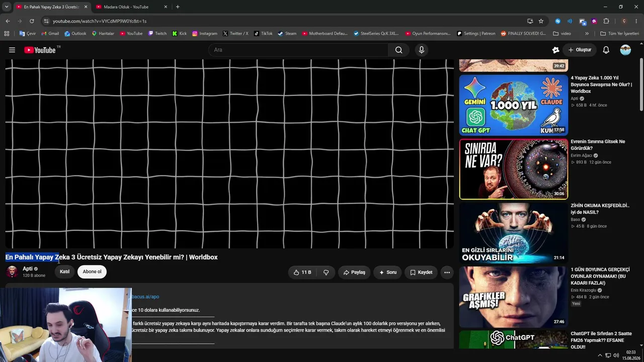
Task: Expand the hidden bookmarks overflow chevron
Action: pos(587,34)
